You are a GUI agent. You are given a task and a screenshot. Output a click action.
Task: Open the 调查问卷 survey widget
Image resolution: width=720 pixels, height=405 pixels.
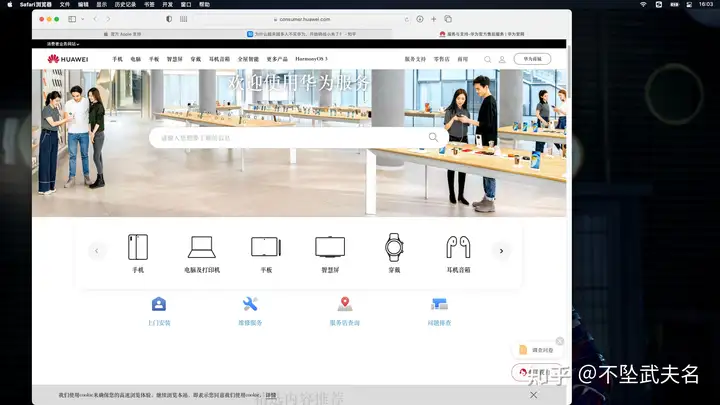(537, 350)
